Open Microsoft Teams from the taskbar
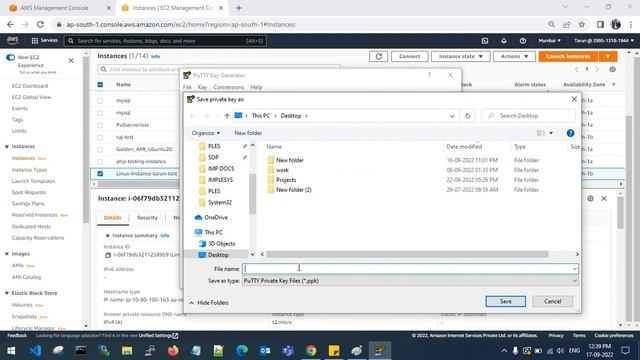The height and width of the screenshot is (360, 640). click(x=288, y=350)
